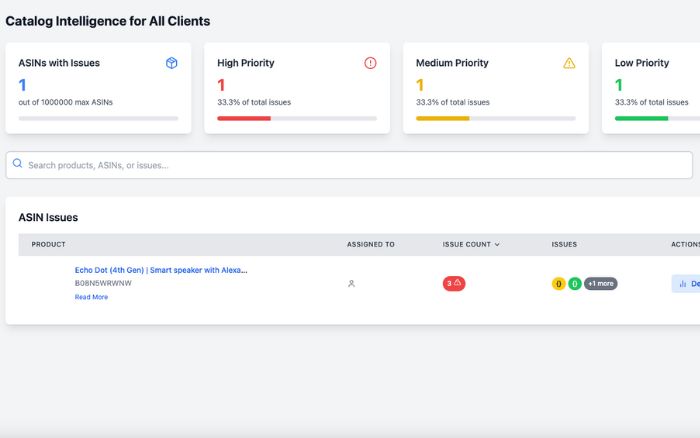The height and width of the screenshot is (438, 700).
Task: Click the yellow issue badge showing 0
Action: click(x=558, y=284)
